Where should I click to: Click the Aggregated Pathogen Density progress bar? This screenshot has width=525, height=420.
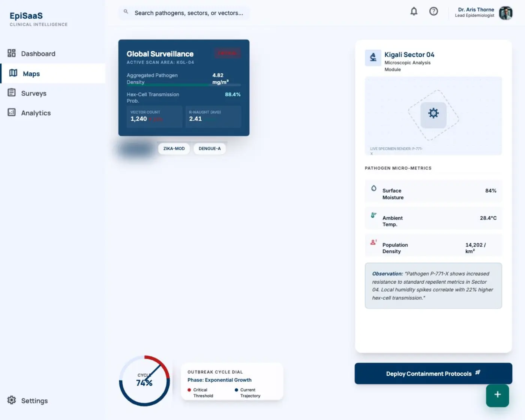click(184, 85)
